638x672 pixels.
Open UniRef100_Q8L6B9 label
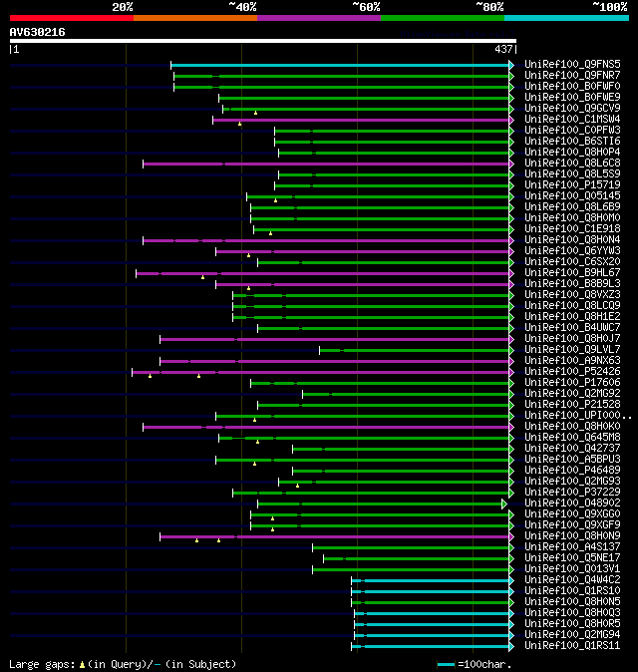point(572,207)
